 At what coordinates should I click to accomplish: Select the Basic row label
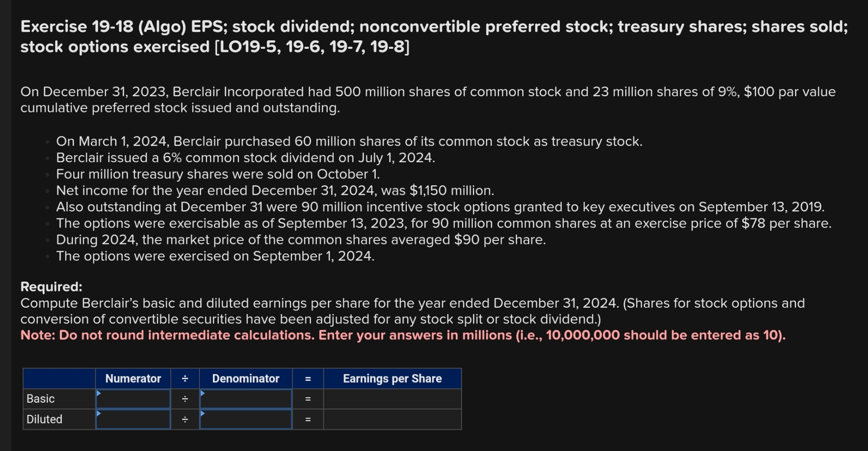pos(40,399)
